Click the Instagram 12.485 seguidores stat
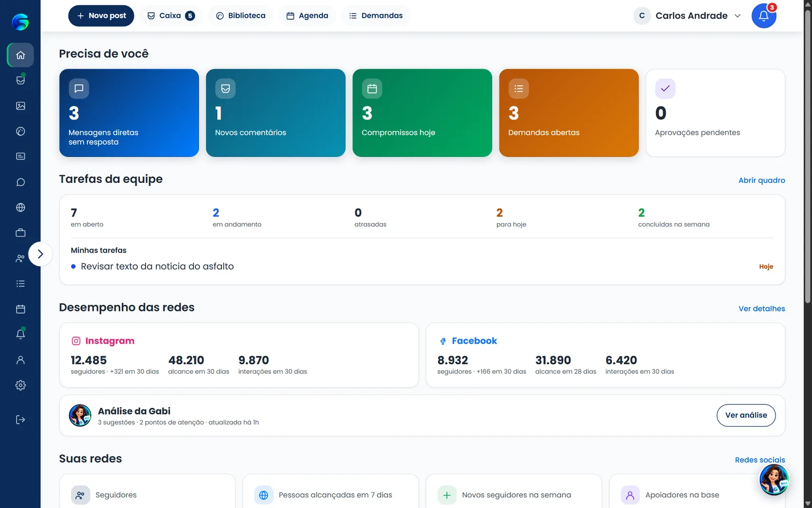 click(115, 365)
